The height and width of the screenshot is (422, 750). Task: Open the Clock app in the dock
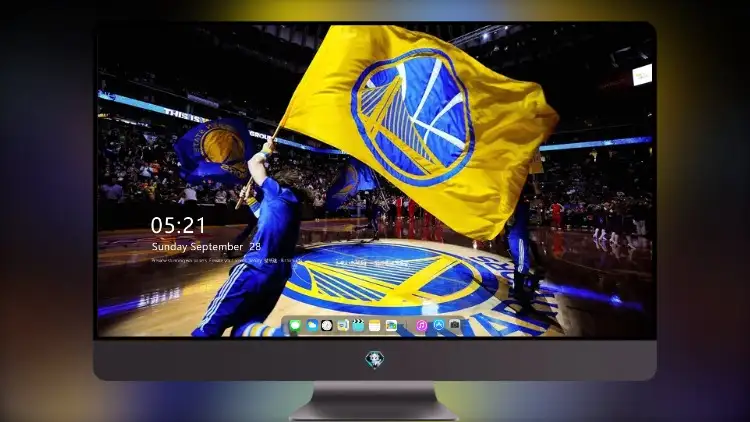tap(327, 326)
